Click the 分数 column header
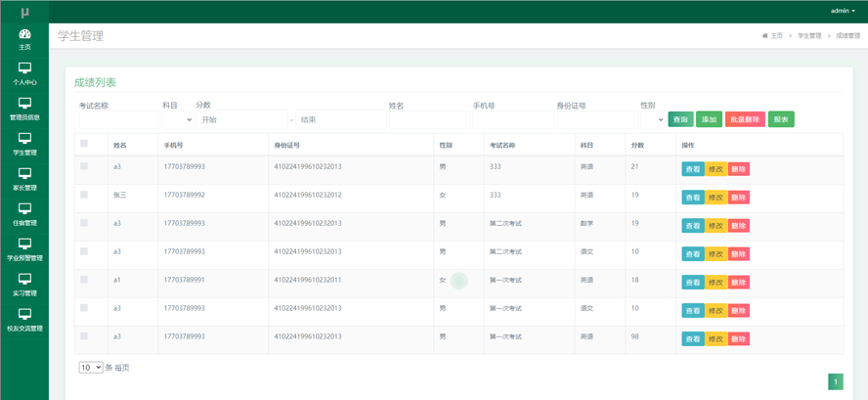Screen dimensions: 868x400 click(x=637, y=145)
